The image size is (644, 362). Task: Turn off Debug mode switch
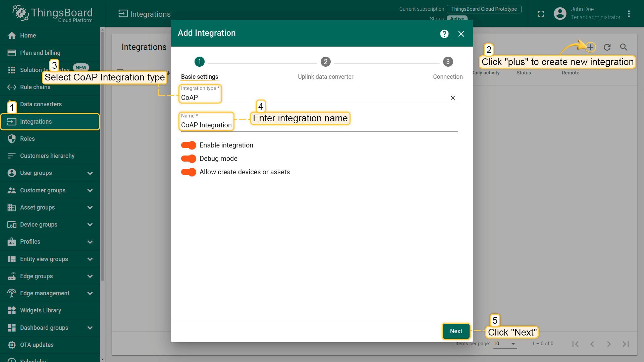(189, 159)
